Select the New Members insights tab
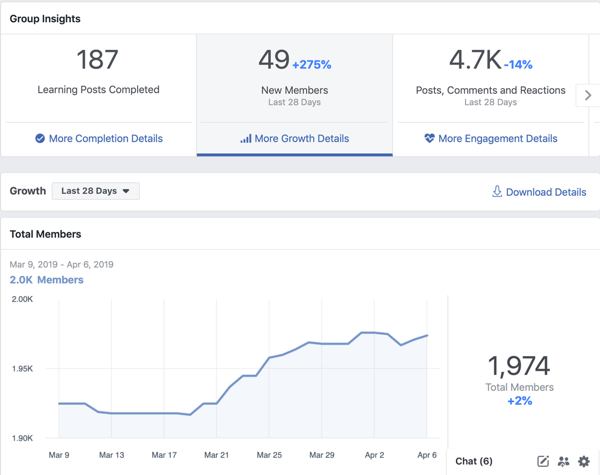The height and width of the screenshot is (475, 600). pyautogui.click(x=295, y=95)
